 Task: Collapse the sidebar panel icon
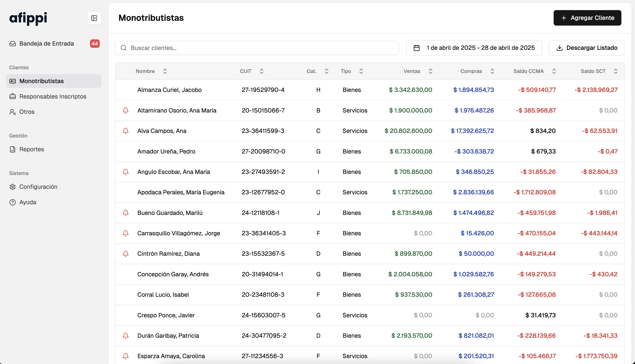pos(94,18)
